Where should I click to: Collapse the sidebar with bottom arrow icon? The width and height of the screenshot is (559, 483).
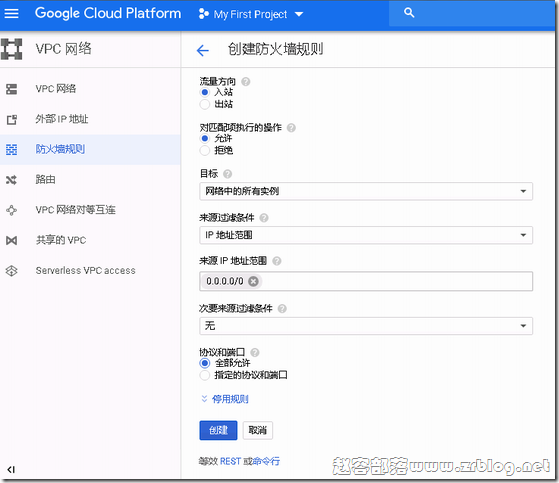11,469
